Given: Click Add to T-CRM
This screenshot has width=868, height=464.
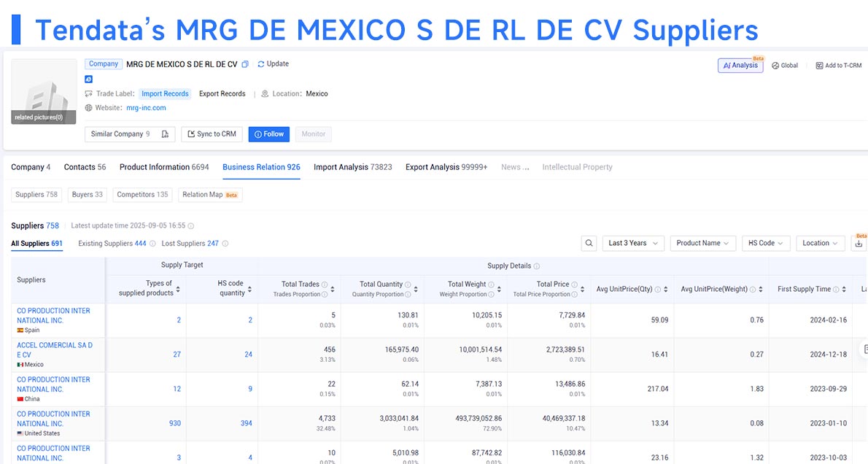Looking at the screenshot, I should pos(839,66).
